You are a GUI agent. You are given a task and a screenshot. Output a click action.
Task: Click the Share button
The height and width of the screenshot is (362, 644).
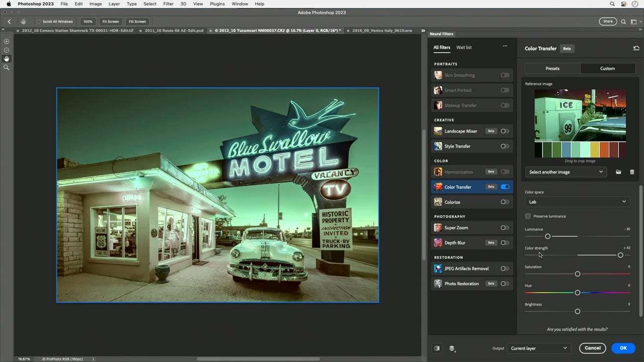[x=608, y=22]
